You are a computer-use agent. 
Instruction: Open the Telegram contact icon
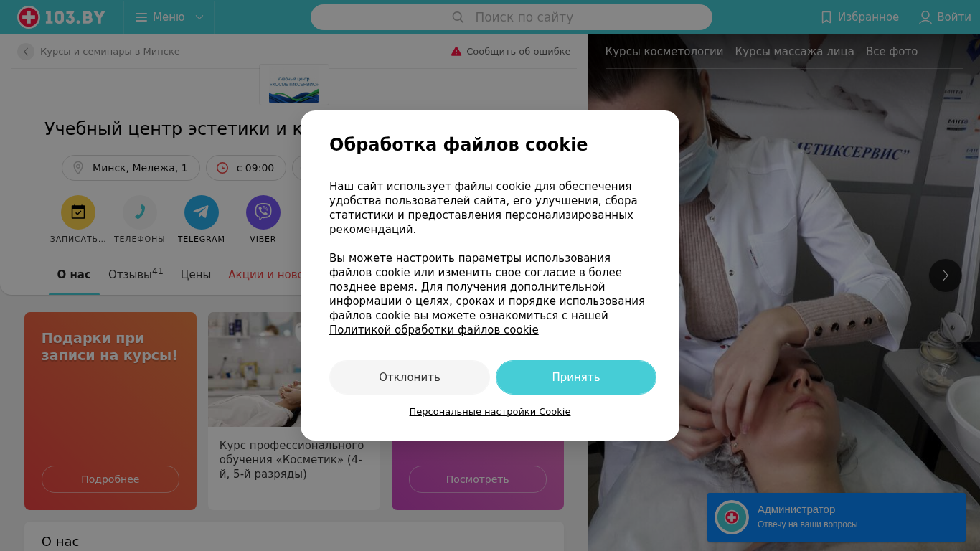coord(202,212)
